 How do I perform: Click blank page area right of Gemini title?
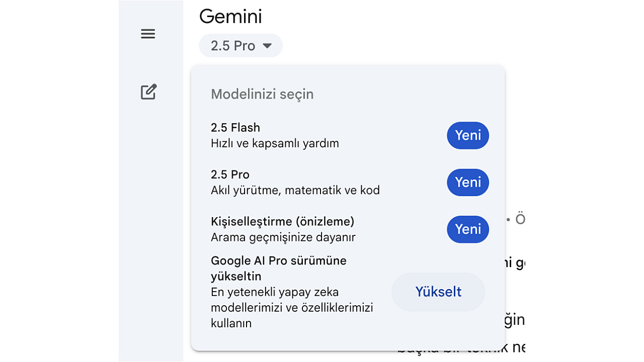(403, 20)
